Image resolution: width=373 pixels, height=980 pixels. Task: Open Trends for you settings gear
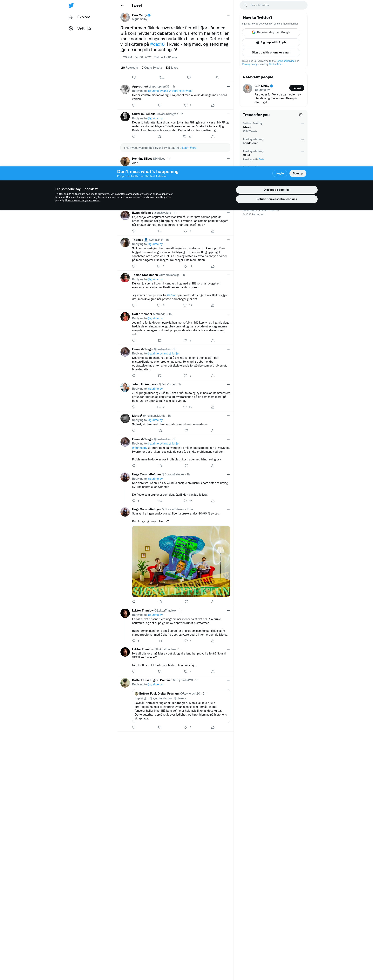(301, 115)
